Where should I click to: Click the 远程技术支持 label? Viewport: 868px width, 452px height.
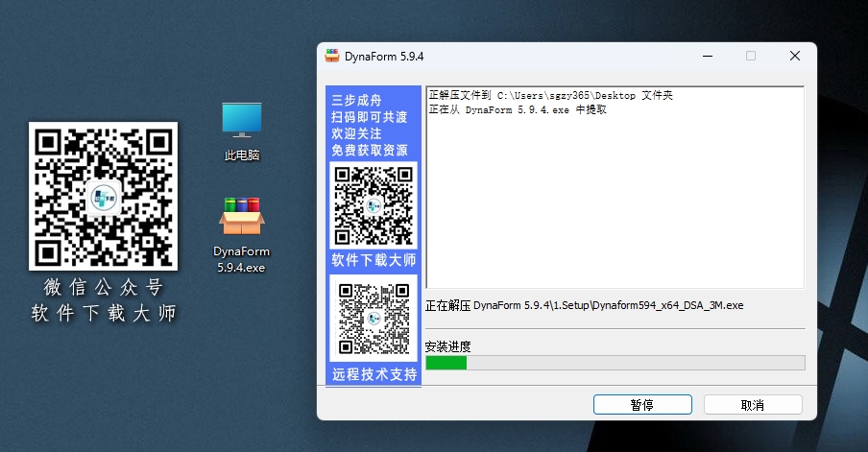(x=374, y=374)
